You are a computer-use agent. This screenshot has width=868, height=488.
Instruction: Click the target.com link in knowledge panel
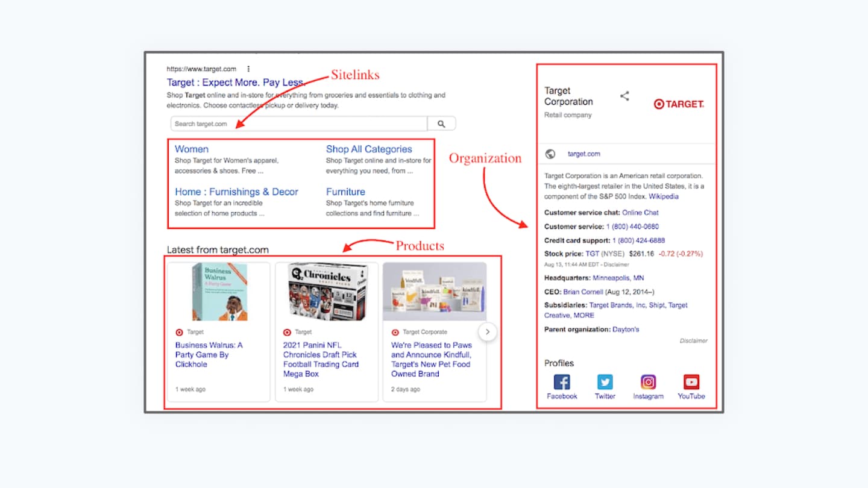pyautogui.click(x=584, y=154)
